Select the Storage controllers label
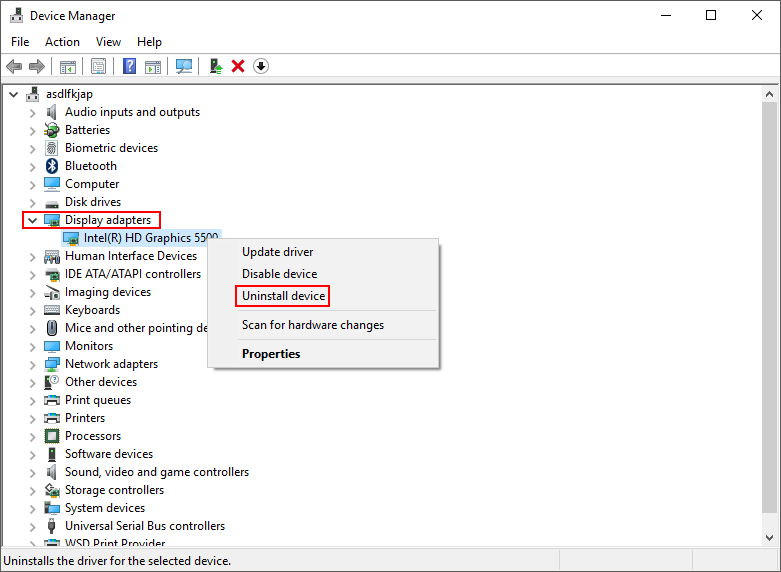 (115, 490)
